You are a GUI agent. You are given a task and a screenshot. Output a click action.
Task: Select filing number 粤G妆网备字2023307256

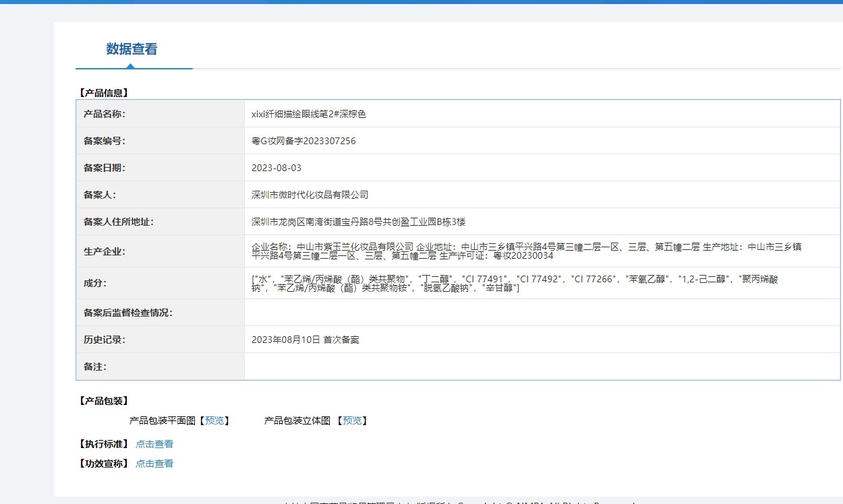303,141
